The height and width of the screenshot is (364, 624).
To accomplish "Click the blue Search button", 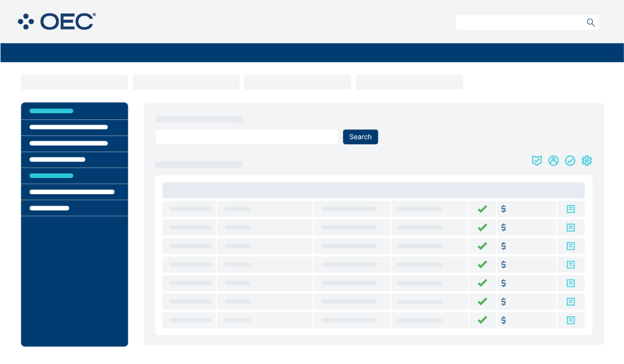I will 360,137.
